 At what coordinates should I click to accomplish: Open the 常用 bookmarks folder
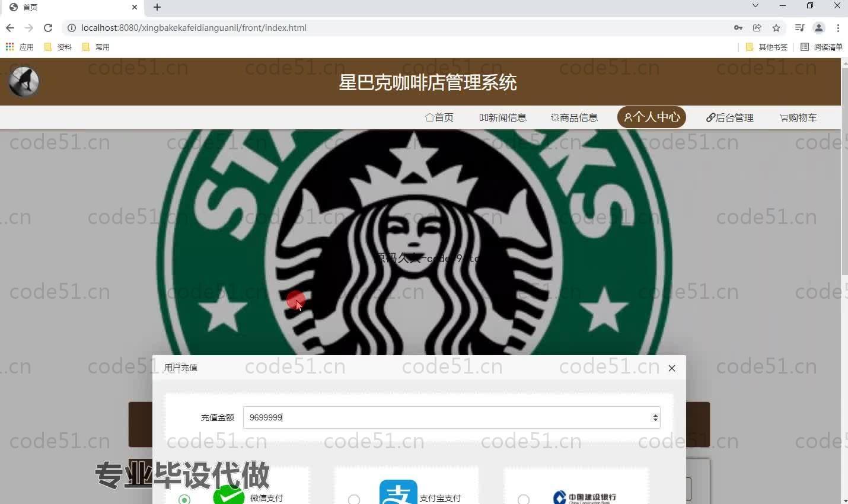coord(96,47)
